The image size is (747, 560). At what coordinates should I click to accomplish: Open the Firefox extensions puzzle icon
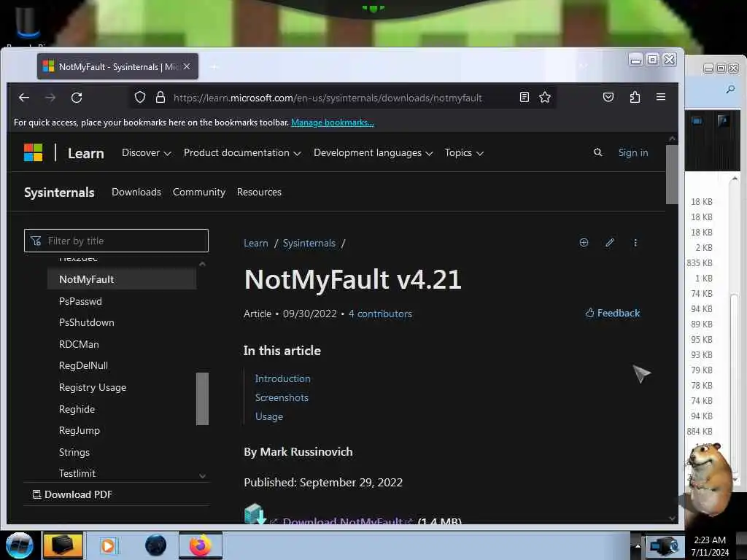(x=635, y=97)
